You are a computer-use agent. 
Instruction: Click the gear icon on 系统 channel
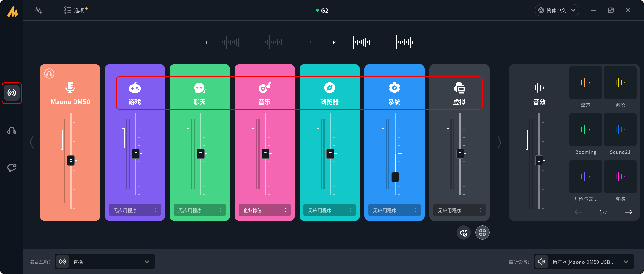point(394,88)
